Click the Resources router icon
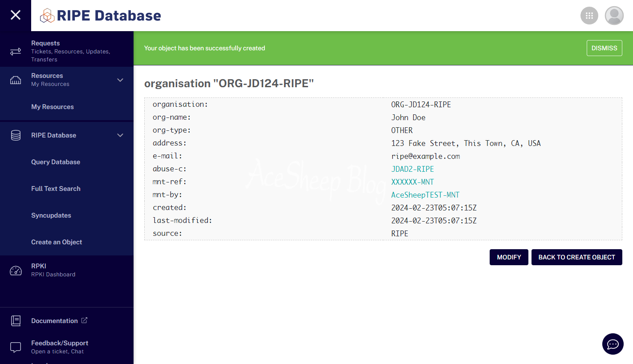This screenshot has height=364, width=633. [16, 81]
